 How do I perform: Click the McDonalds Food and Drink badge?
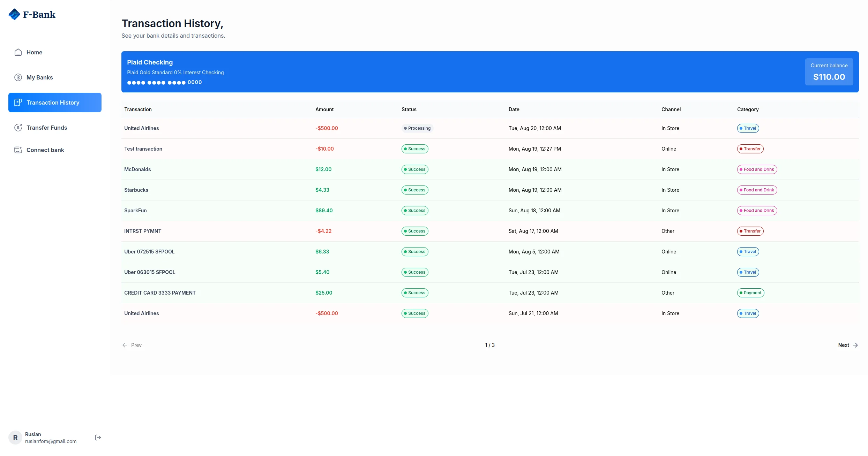click(757, 169)
